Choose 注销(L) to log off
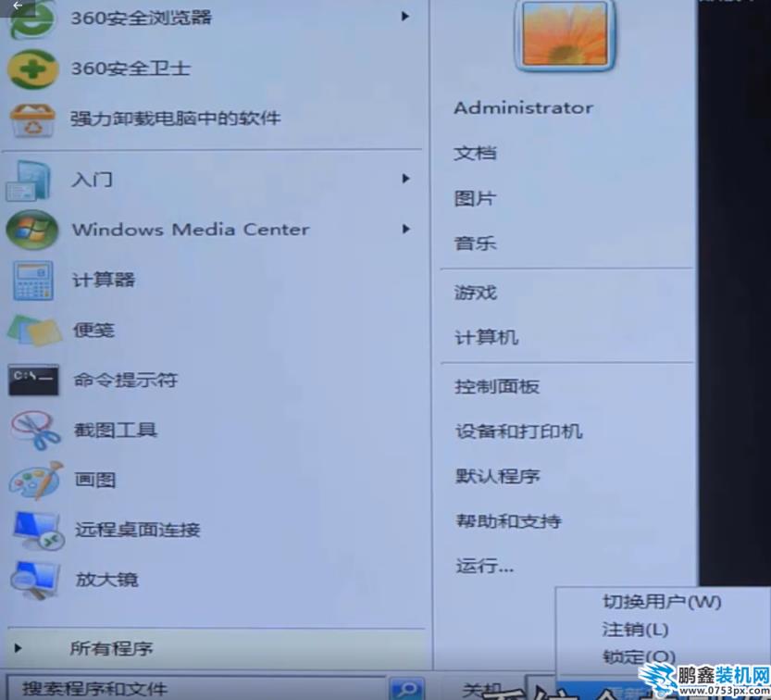 [635, 630]
